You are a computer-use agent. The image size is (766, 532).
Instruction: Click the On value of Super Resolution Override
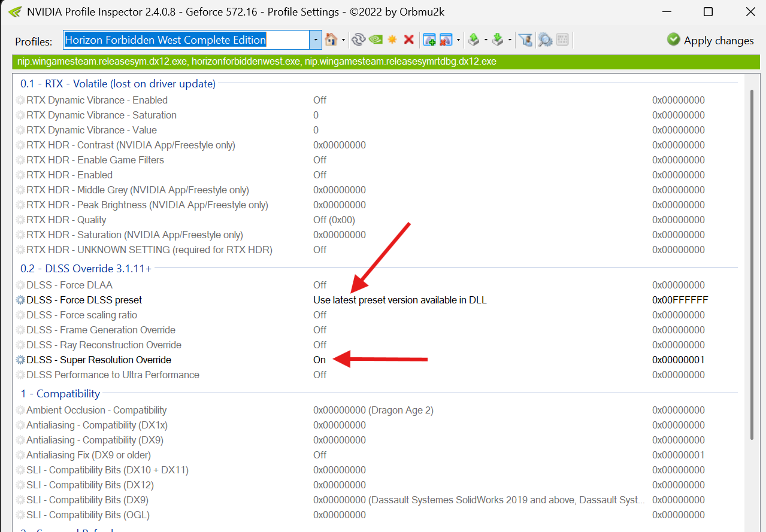pos(319,360)
